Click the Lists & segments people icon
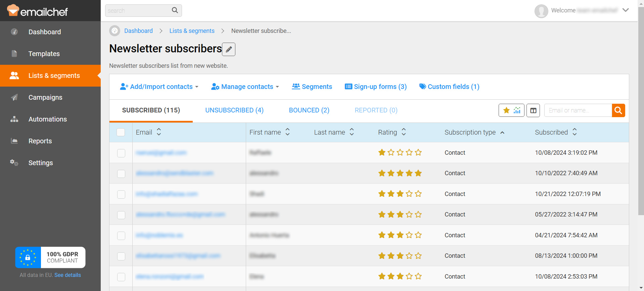The image size is (644, 291). tap(14, 76)
